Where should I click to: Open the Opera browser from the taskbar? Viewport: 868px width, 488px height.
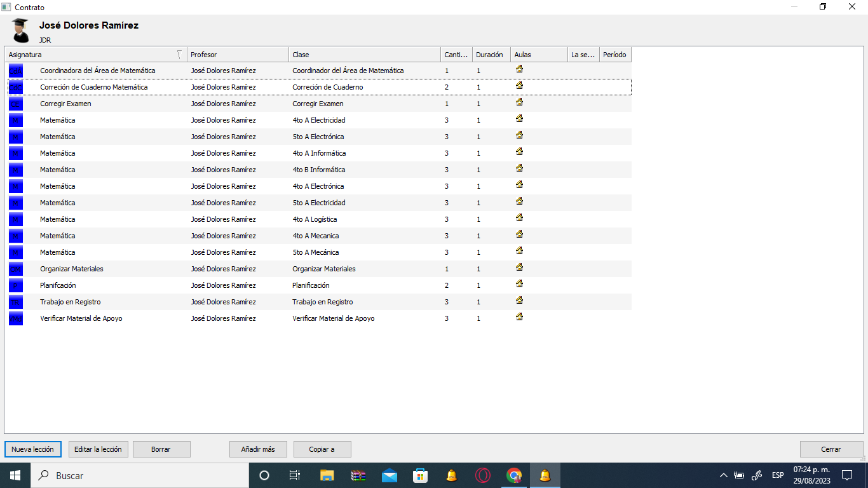coord(483,475)
